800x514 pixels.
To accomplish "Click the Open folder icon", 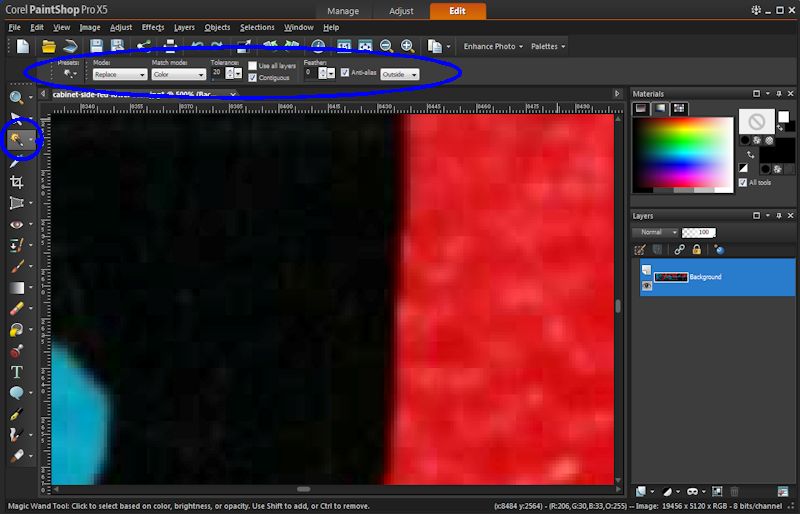I will coord(48,46).
